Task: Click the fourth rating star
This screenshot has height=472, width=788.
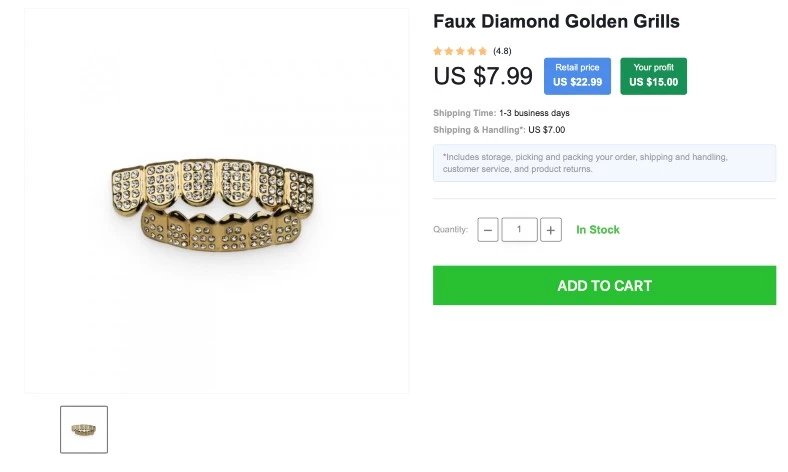Action: [471, 51]
